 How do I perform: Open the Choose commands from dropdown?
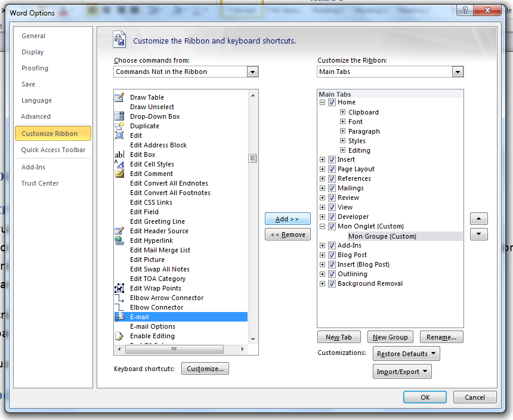[252, 72]
